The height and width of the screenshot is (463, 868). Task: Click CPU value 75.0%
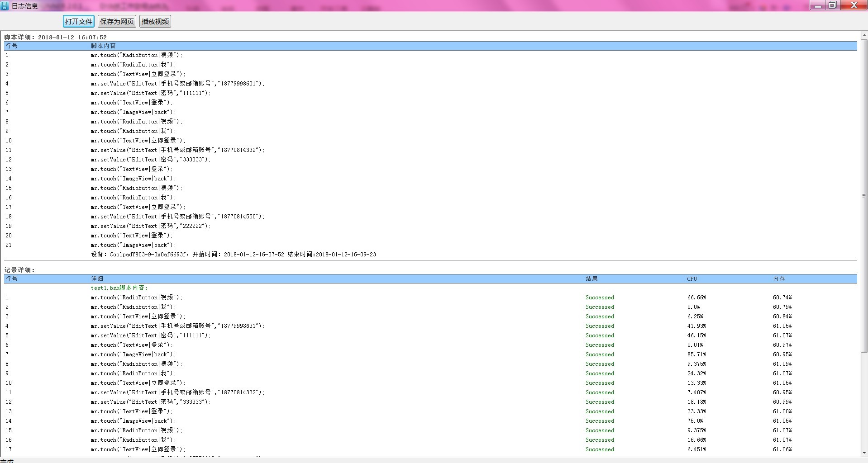point(695,421)
